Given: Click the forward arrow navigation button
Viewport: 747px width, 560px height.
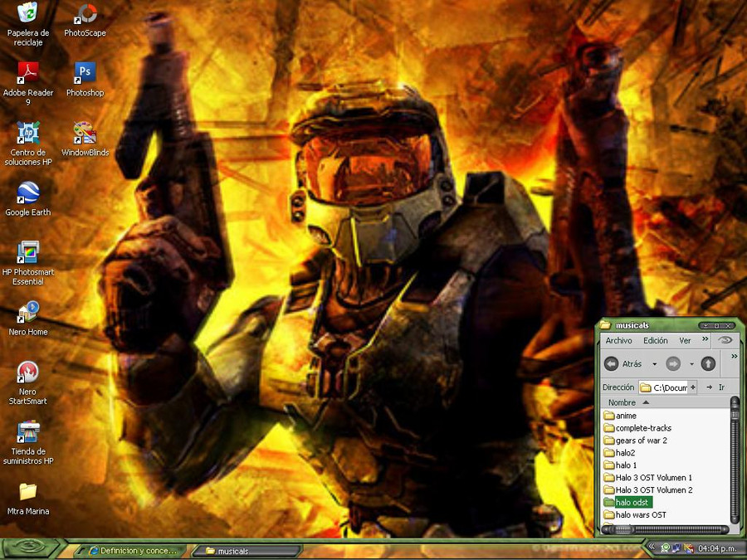Looking at the screenshot, I should tap(673, 364).
